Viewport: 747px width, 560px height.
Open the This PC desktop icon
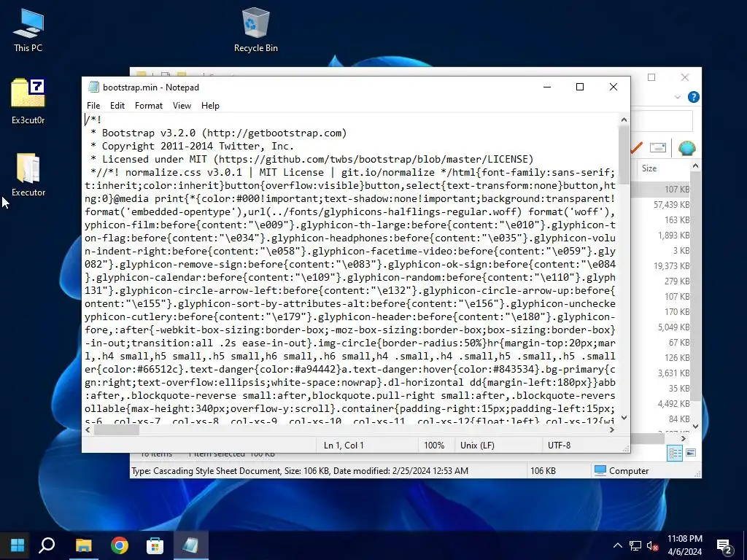point(28,31)
